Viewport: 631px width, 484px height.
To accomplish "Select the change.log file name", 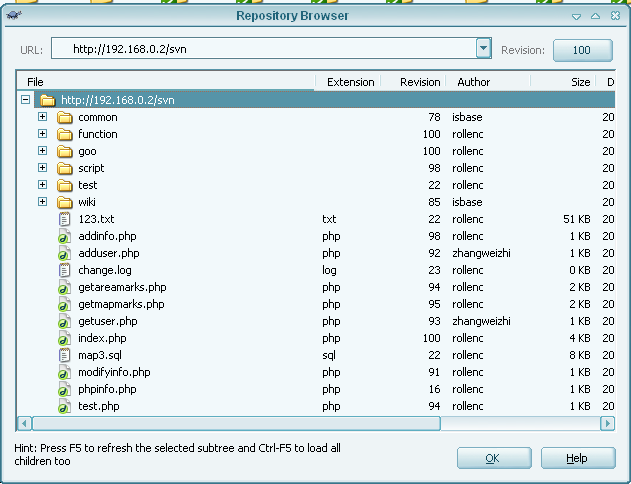I will pos(105,270).
